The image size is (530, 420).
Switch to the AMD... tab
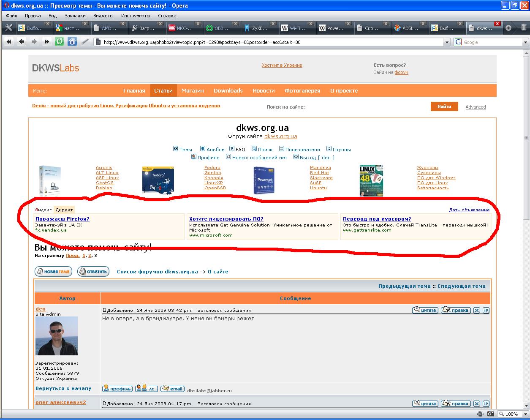click(x=109, y=28)
